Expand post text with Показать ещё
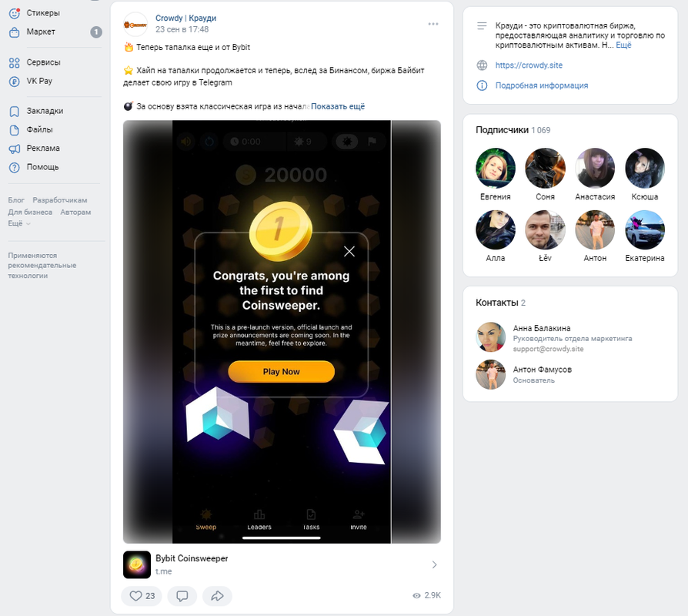 pyautogui.click(x=338, y=106)
